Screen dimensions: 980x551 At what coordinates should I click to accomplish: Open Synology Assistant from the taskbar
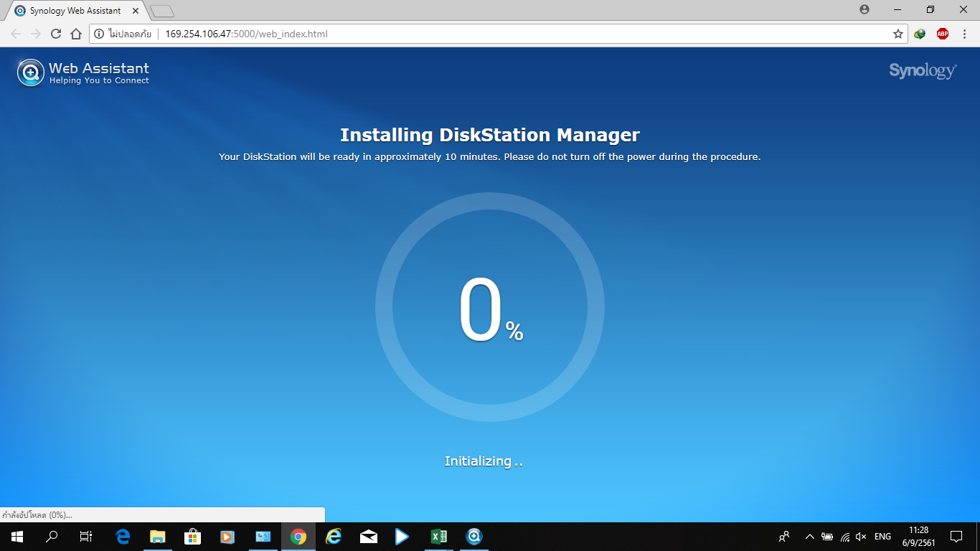click(473, 536)
